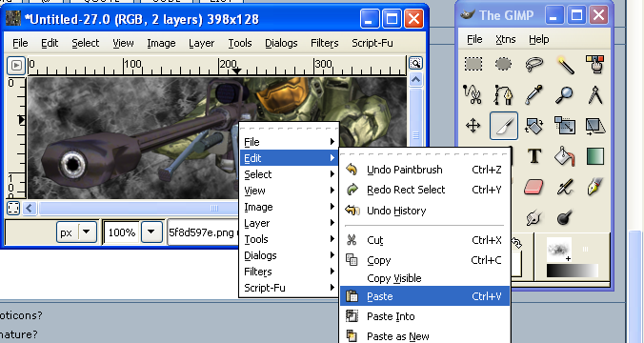Click the highlighted Crop knife tool
This screenshot has width=644, height=343.
pos(504,126)
